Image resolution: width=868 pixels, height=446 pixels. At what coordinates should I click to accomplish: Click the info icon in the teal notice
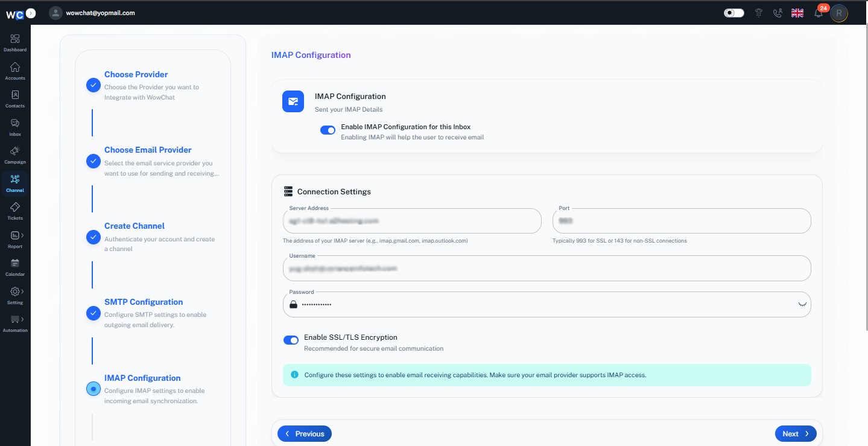click(295, 375)
